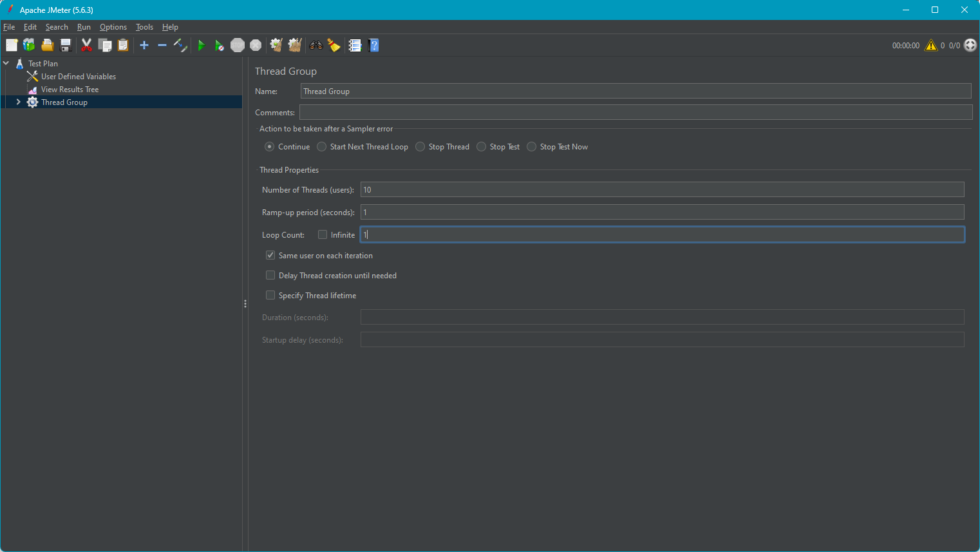Select Start Next Thread Loop option
The image size is (980, 552).
(321, 147)
